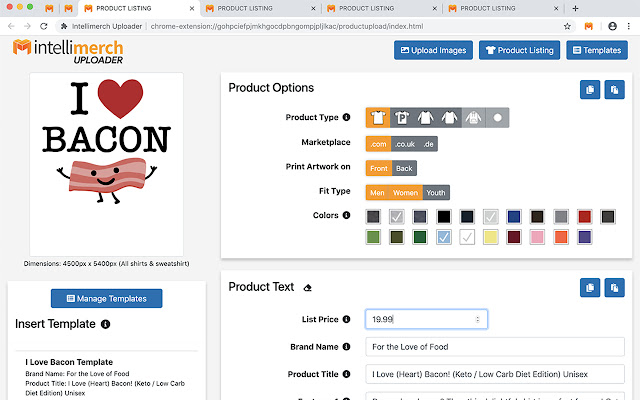This screenshot has width=640, height=400.
Task: Open the Intellimerch extension icon in the toolbar
Action: (589, 26)
